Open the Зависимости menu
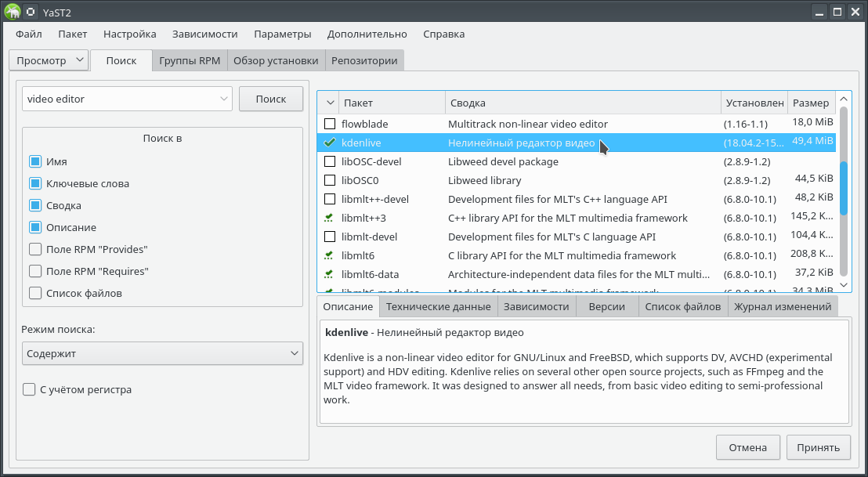Screen dimensions: 868x477 click(x=204, y=34)
